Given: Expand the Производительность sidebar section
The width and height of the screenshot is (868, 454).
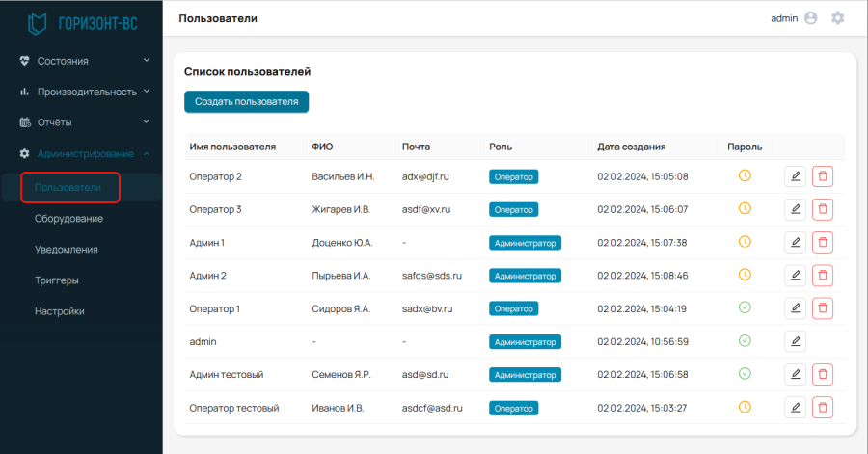Looking at the screenshot, I should 84,92.
